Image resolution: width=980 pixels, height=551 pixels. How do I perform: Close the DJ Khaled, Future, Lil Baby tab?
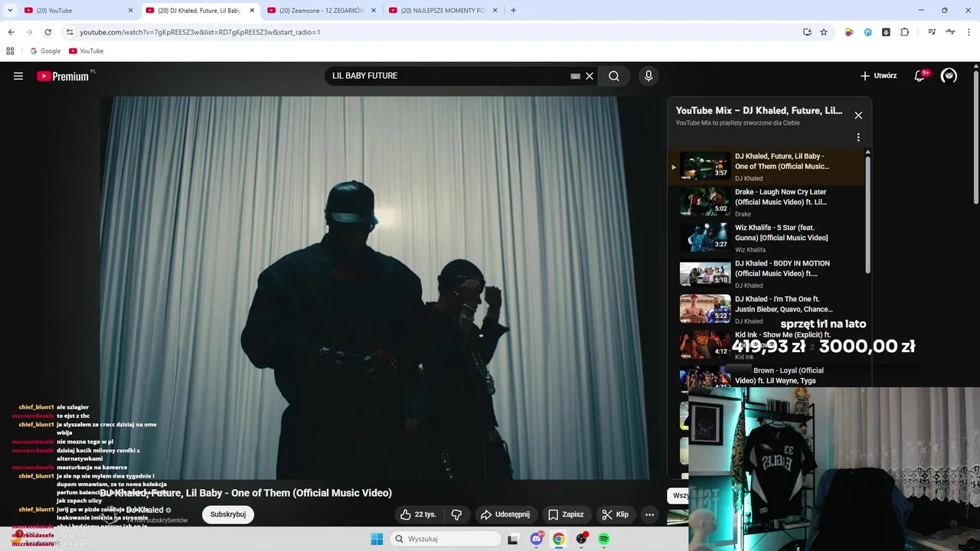tap(252, 11)
